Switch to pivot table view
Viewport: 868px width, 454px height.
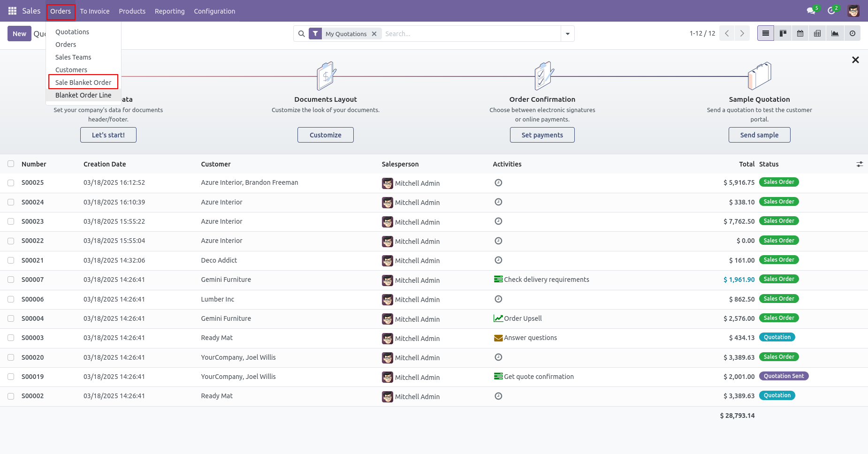[x=818, y=33]
